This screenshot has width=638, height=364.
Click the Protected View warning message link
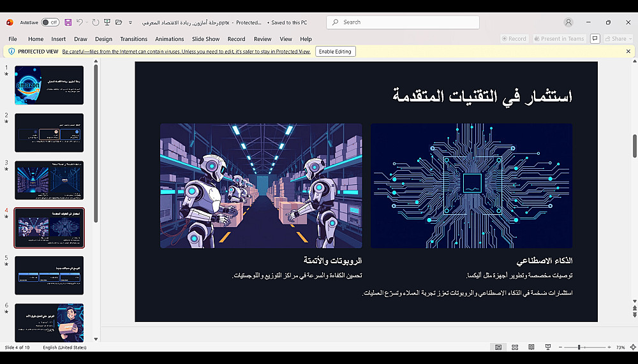(x=186, y=52)
